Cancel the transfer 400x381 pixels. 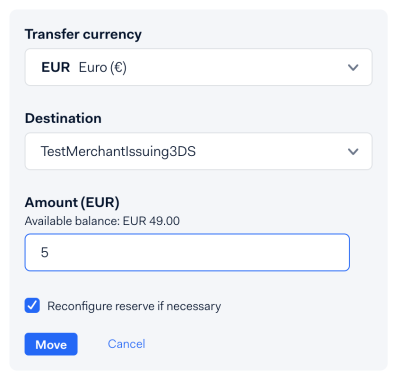pyautogui.click(x=126, y=344)
